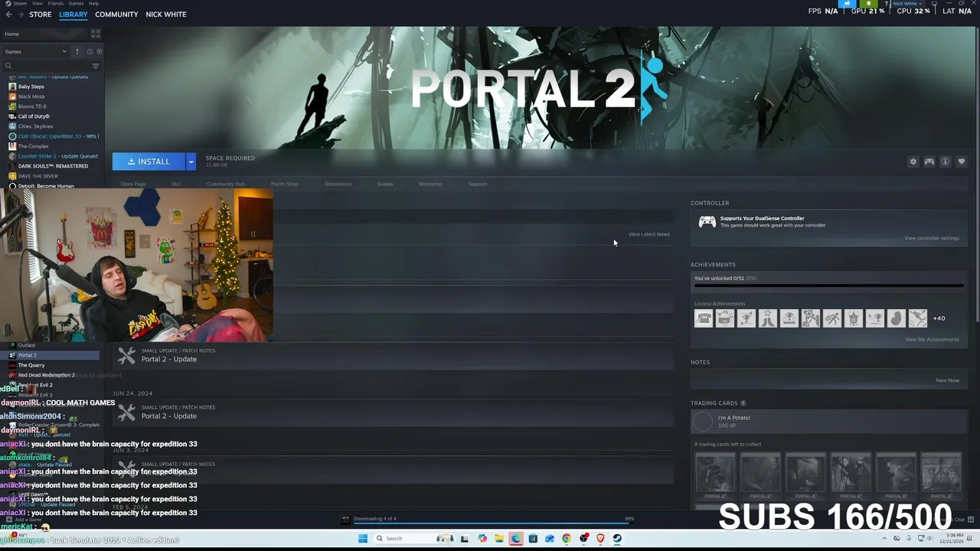Show game info icon
Image resolution: width=980 pixels, height=551 pixels.
[945, 161]
